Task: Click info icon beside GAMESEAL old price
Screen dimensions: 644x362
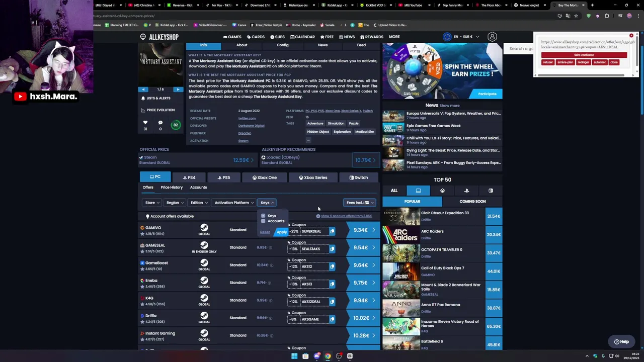Action: (270, 247)
